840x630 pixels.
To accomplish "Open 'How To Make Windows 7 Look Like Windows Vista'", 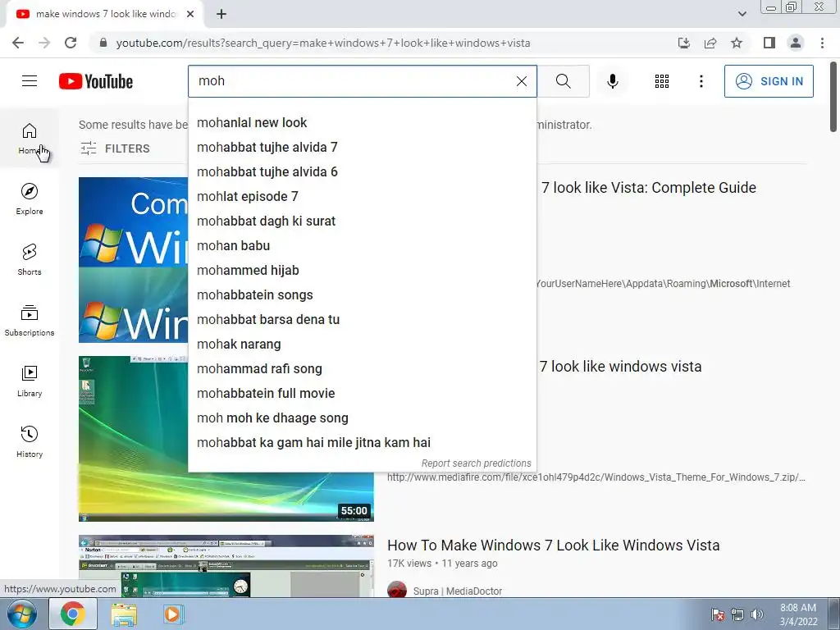I will click(x=554, y=546).
